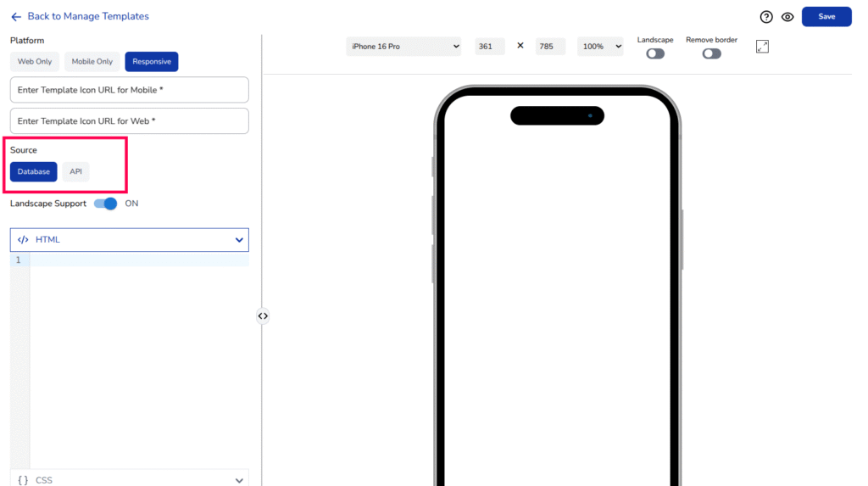Click the panel resize code handle
The width and height of the screenshot is (868, 486).
click(x=263, y=316)
